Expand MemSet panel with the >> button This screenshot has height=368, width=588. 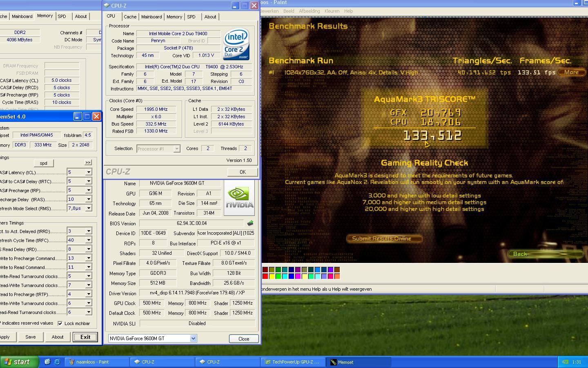coord(88,163)
